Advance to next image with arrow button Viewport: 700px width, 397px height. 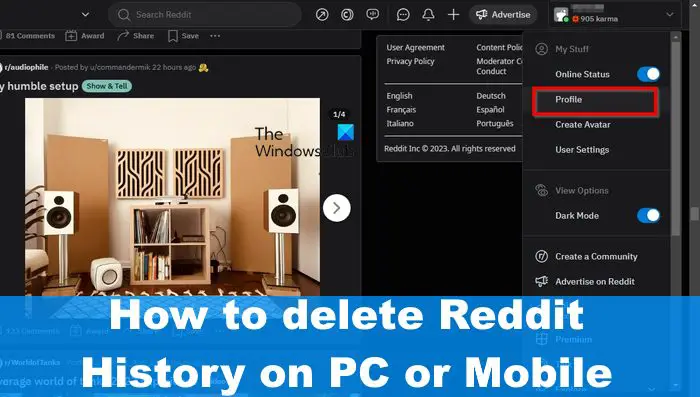(x=337, y=208)
